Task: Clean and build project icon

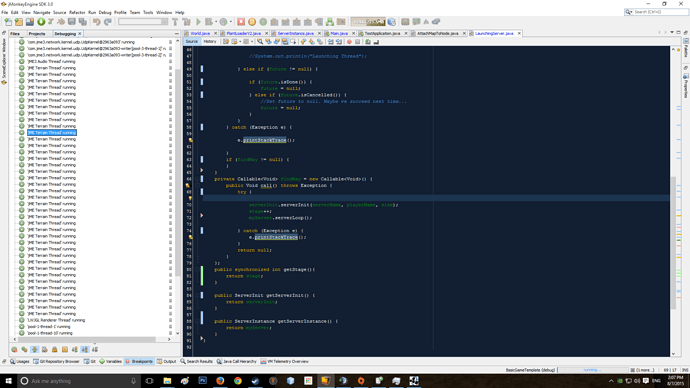Action: point(186,22)
